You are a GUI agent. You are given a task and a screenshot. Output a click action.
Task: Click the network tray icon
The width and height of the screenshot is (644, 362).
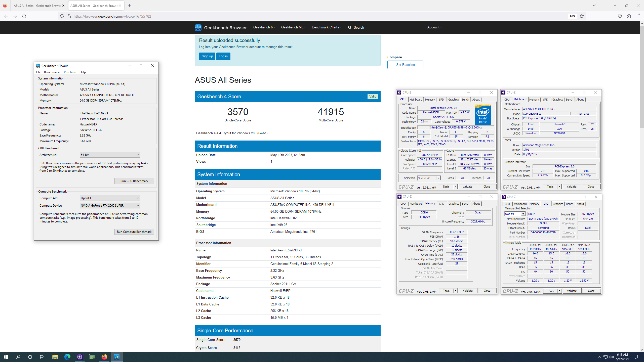click(x=606, y=357)
